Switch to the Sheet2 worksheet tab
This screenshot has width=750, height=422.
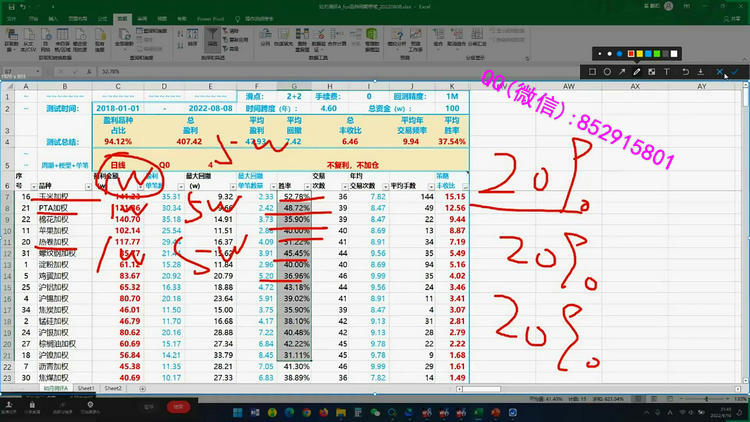coord(114,388)
